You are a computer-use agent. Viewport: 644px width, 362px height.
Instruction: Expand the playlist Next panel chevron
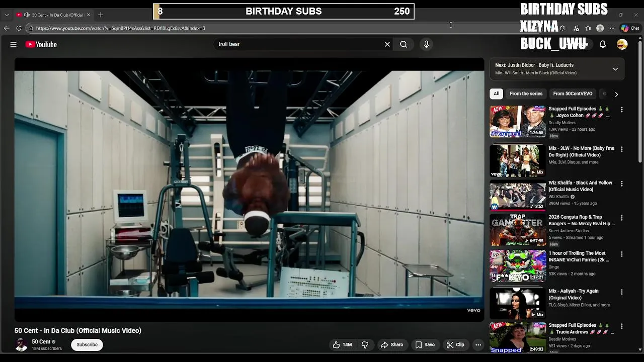coord(615,69)
